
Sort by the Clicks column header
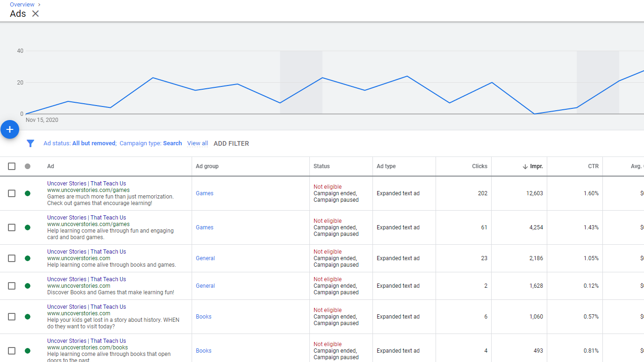479,166
